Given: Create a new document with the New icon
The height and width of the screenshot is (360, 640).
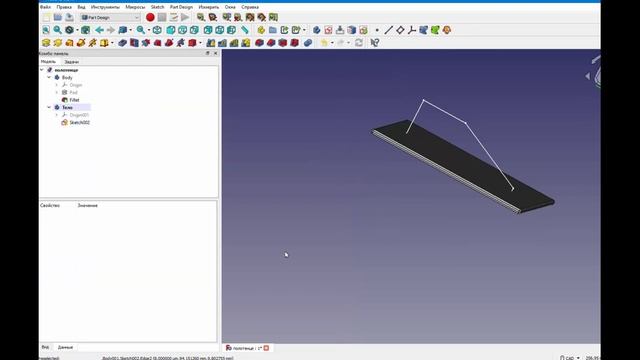Looking at the screenshot, I should point(46,18).
